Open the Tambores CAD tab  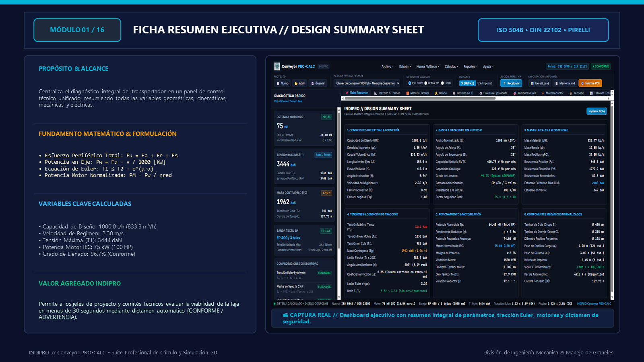(524, 93)
